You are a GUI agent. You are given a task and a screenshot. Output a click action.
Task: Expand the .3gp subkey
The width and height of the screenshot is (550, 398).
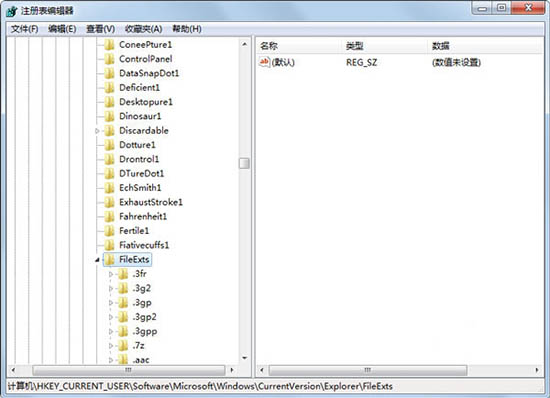(x=111, y=303)
